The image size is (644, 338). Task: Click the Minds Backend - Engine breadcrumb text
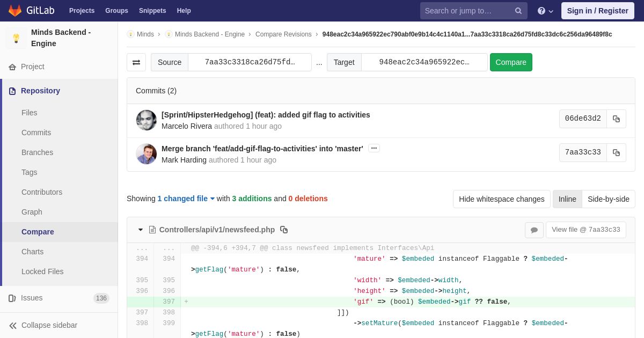(210, 34)
